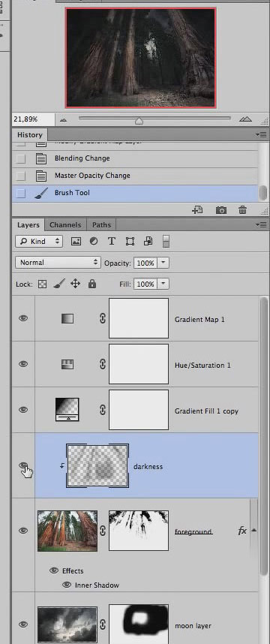Click the navigator zoom slider handle

pyautogui.click(x=139, y=121)
